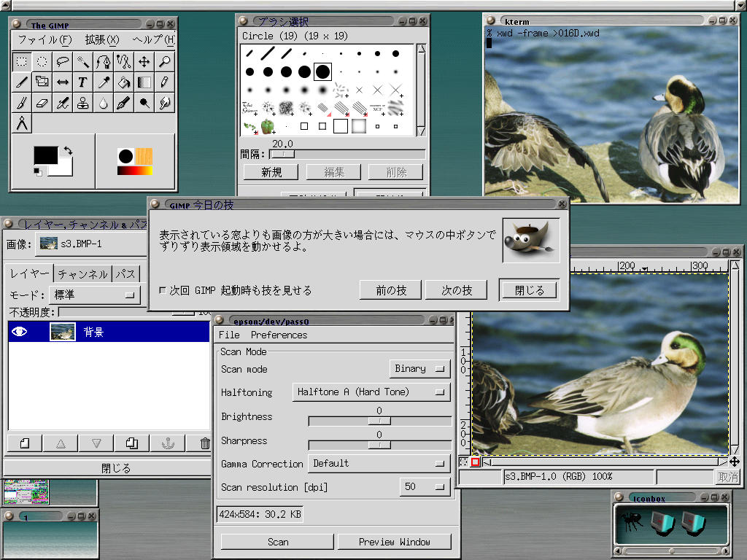Expand the Halftoning dropdown
This screenshot has width=747, height=560.
[x=371, y=392]
